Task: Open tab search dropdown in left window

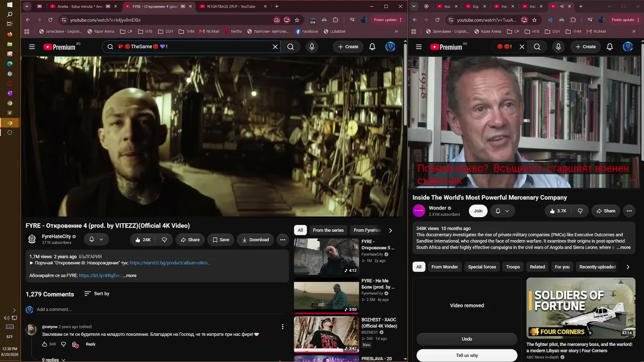Action: tap(27, 7)
